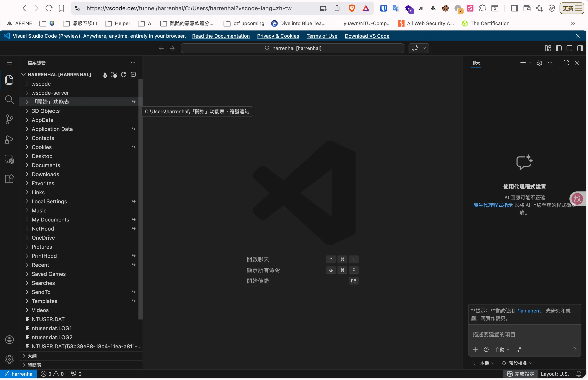
Task: Expand the Downloads folder
Action: pyautogui.click(x=81, y=174)
